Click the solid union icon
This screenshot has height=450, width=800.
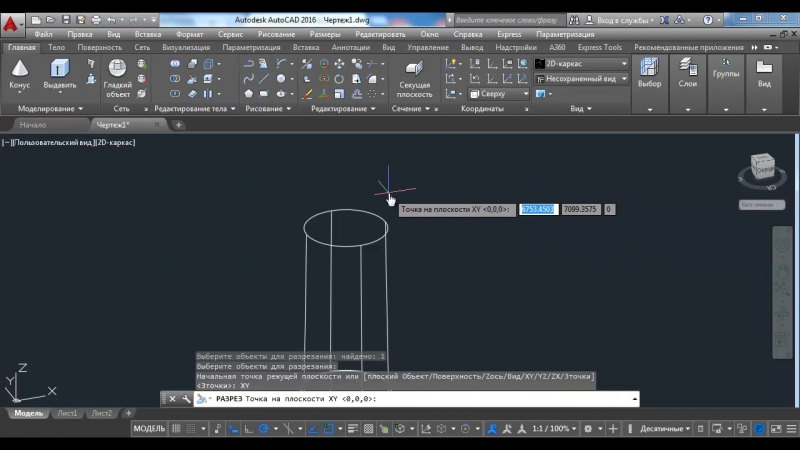click(175, 64)
